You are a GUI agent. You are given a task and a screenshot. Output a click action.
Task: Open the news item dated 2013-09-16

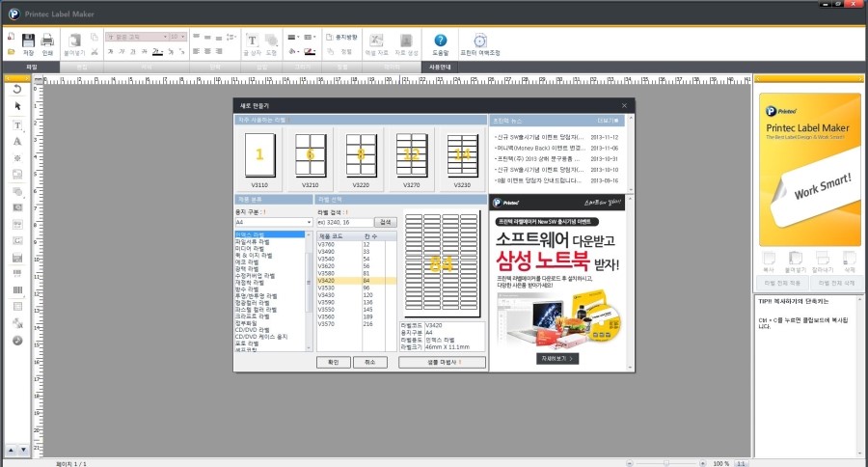click(556, 180)
